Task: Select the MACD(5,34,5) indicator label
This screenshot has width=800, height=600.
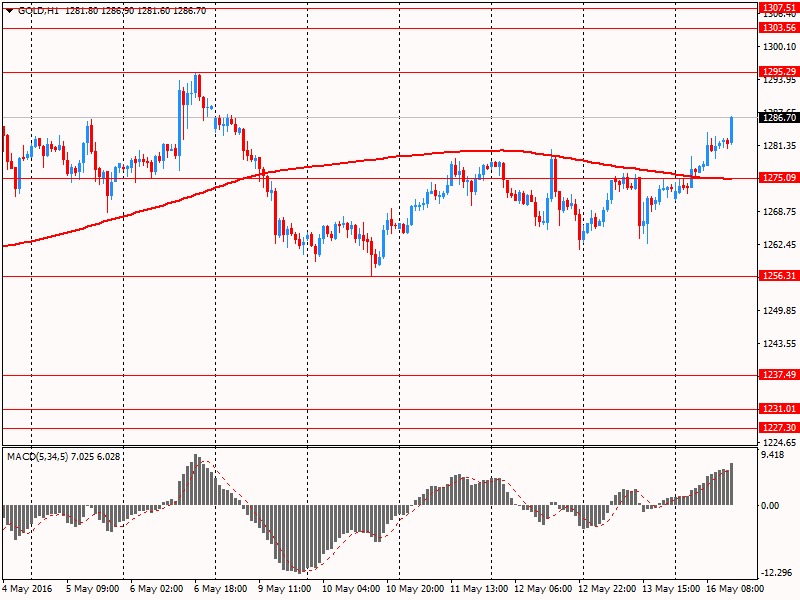Action: click(37, 457)
